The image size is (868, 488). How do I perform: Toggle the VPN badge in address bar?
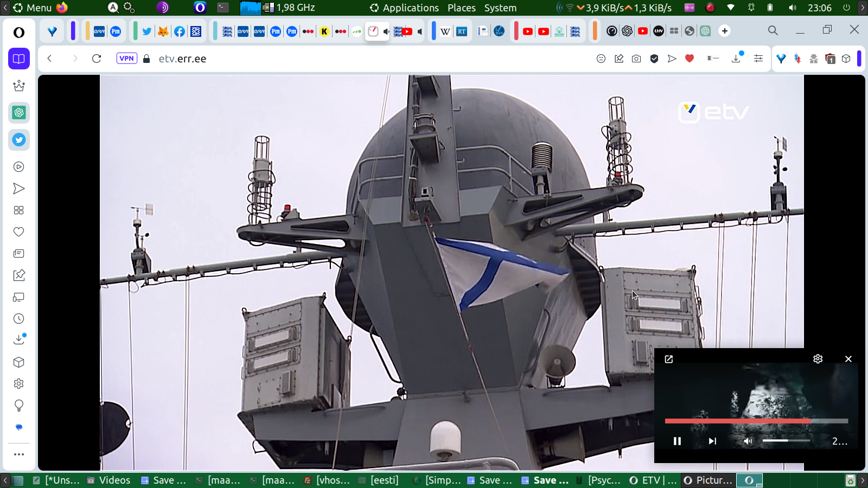[x=126, y=59]
